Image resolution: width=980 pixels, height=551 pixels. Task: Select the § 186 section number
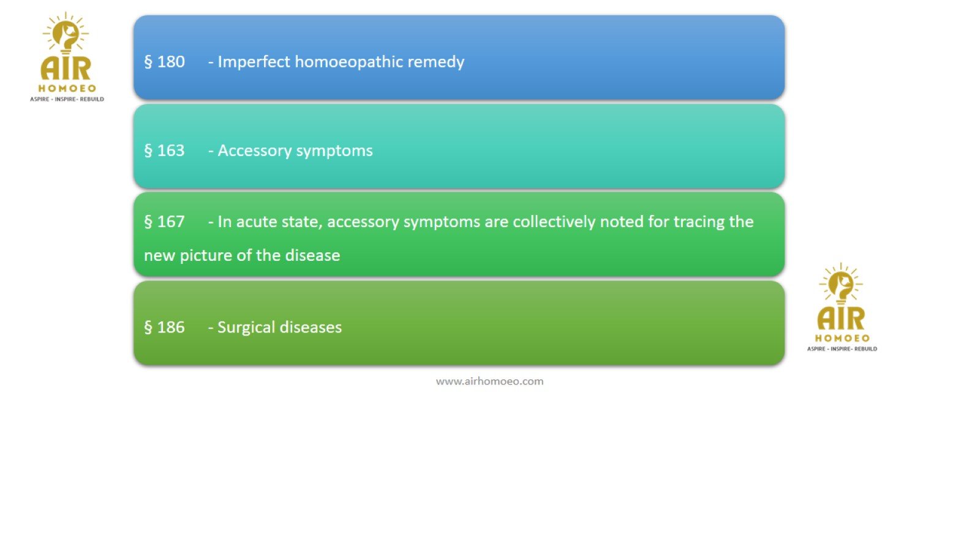pyautogui.click(x=164, y=328)
